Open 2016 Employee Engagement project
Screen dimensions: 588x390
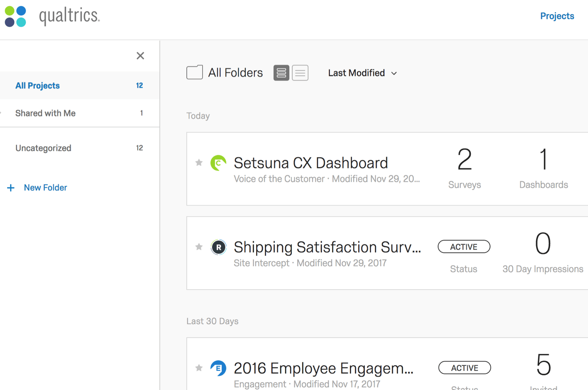tap(324, 368)
